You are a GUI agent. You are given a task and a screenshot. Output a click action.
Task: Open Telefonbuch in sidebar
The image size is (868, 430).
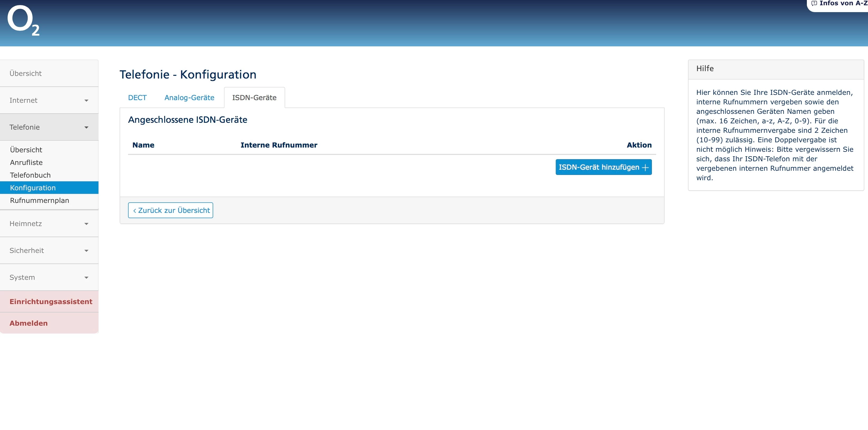pos(30,175)
